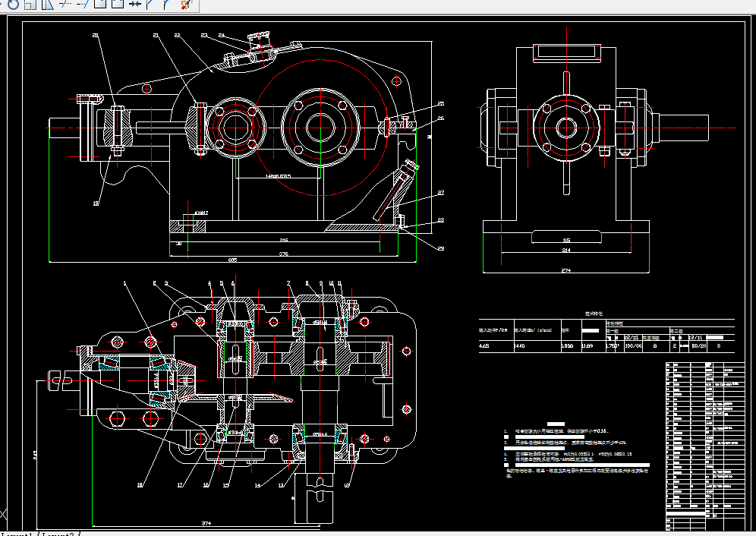Select the 1440 value in the parameter table

click(520, 346)
